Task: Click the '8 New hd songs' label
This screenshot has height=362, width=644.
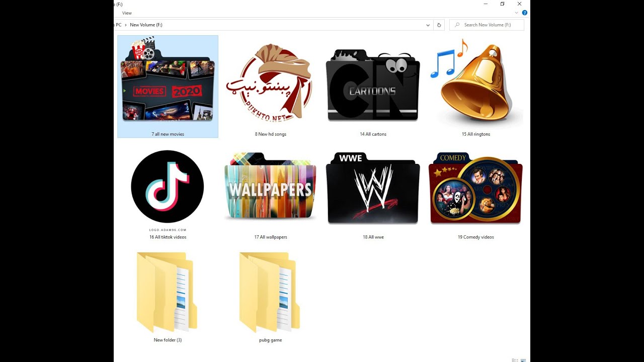Action: click(271, 134)
